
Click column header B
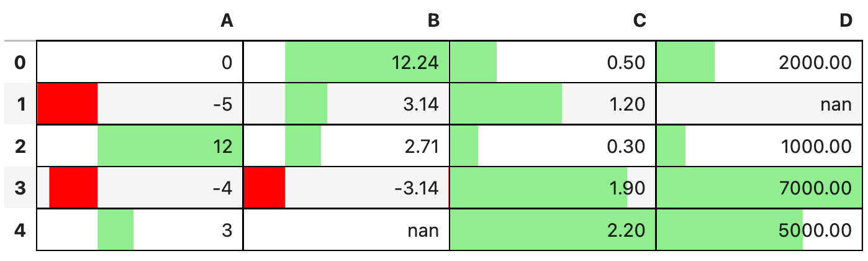tap(433, 21)
